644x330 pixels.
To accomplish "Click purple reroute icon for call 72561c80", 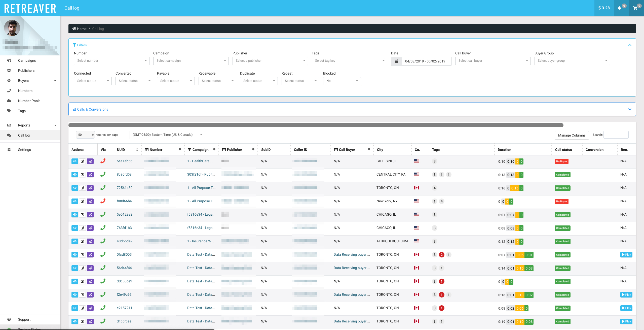I will (x=90, y=188).
